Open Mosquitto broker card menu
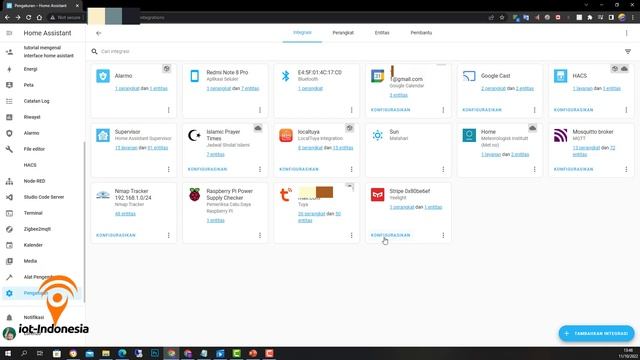The width and height of the screenshot is (640, 360). [626, 169]
